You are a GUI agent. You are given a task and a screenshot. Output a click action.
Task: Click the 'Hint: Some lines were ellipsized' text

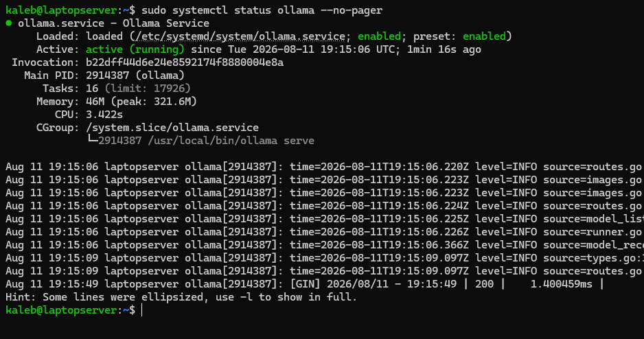coord(181,297)
